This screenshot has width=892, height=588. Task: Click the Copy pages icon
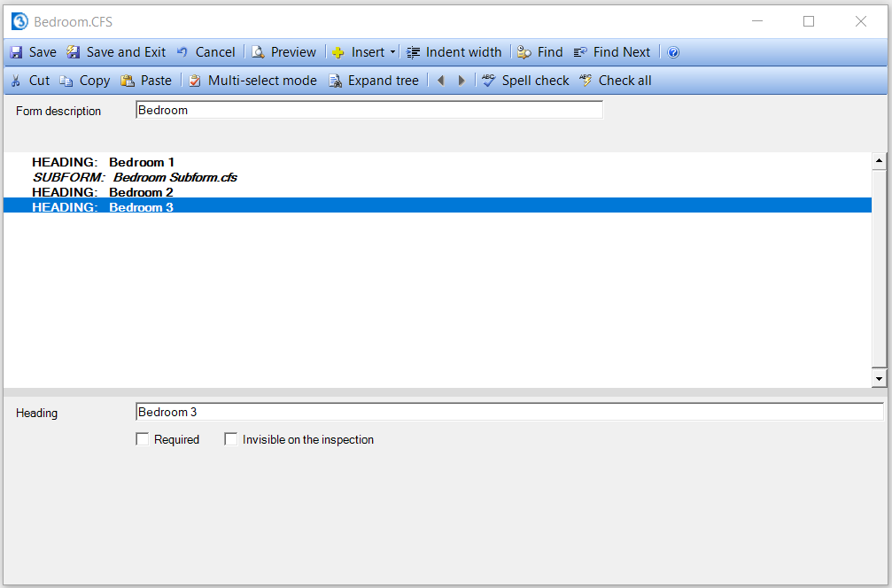66,81
